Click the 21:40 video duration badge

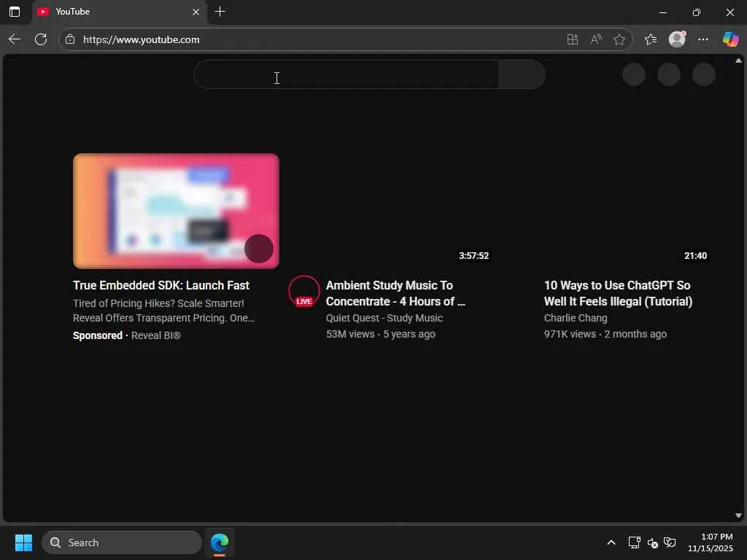pyautogui.click(x=695, y=256)
